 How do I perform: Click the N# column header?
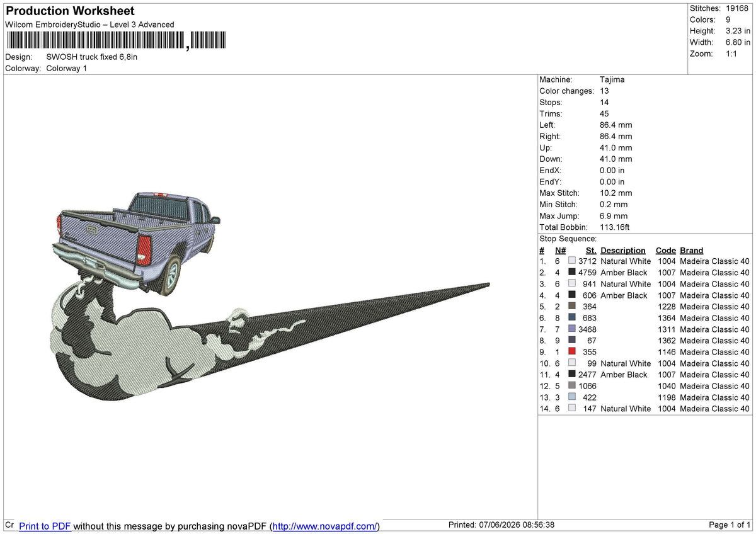pyautogui.click(x=561, y=251)
